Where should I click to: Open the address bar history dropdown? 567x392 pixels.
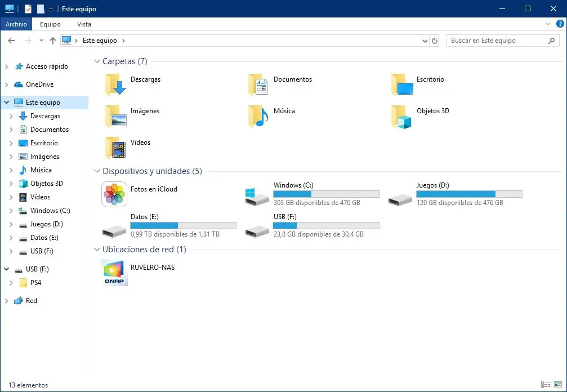coord(425,41)
